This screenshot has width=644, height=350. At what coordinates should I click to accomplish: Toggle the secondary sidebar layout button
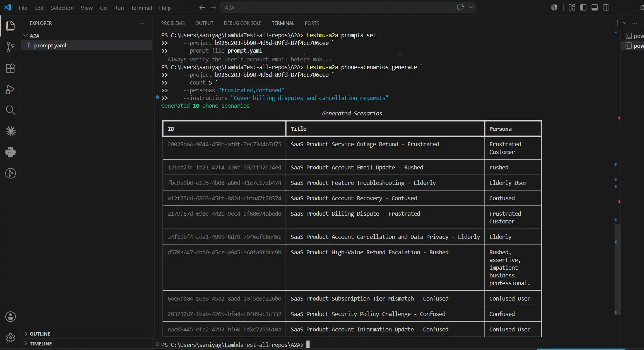[x=606, y=7]
